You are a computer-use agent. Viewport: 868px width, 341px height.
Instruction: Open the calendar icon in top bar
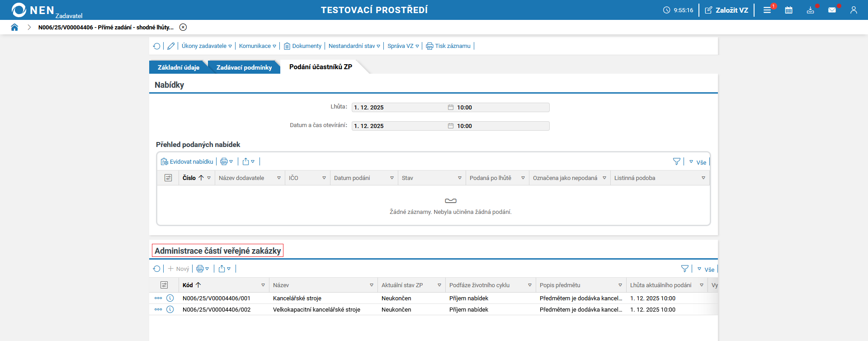(x=788, y=10)
